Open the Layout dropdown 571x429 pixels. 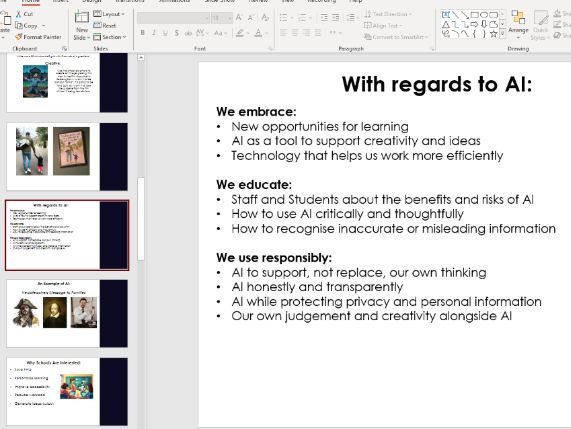click(x=109, y=14)
